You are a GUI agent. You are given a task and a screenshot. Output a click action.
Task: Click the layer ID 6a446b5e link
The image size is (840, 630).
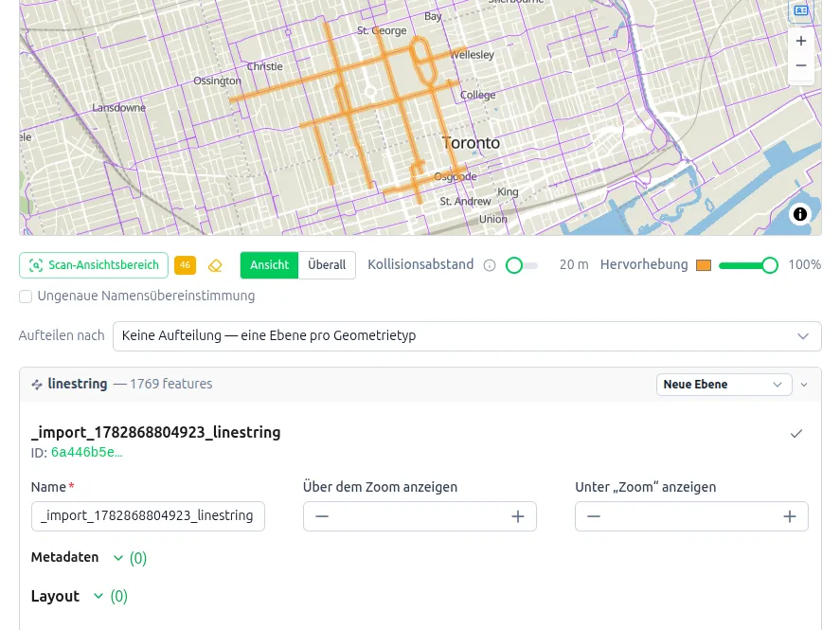(87, 452)
